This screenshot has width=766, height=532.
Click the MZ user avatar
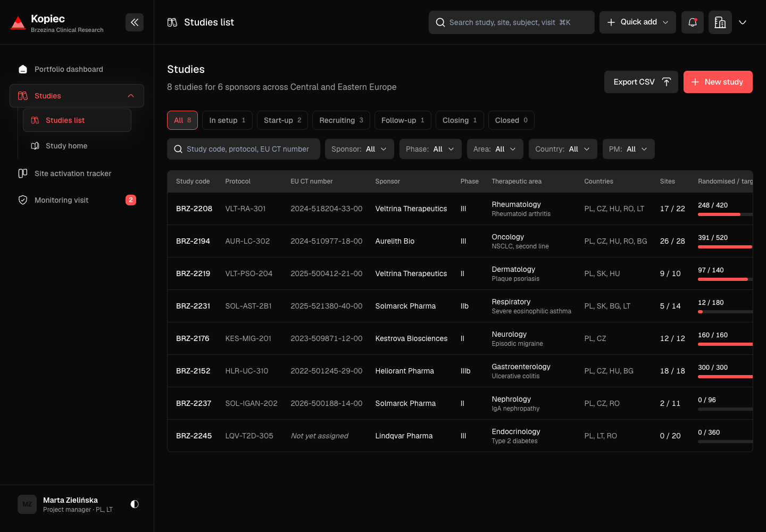click(27, 504)
